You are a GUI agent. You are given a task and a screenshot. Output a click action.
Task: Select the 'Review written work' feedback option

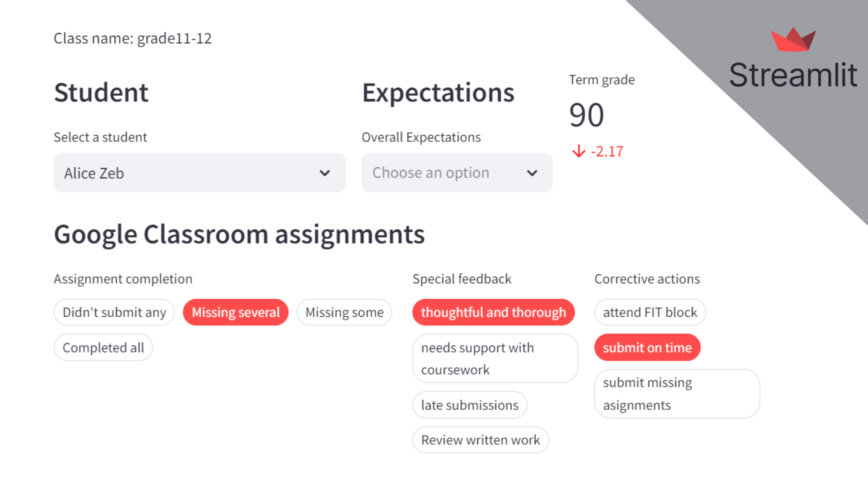[x=481, y=440]
